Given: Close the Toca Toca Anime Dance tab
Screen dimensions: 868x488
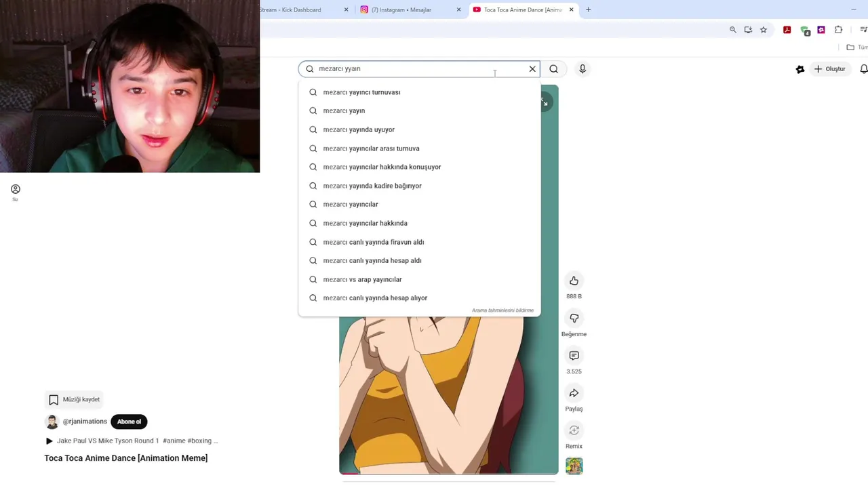Looking at the screenshot, I should (571, 9).
